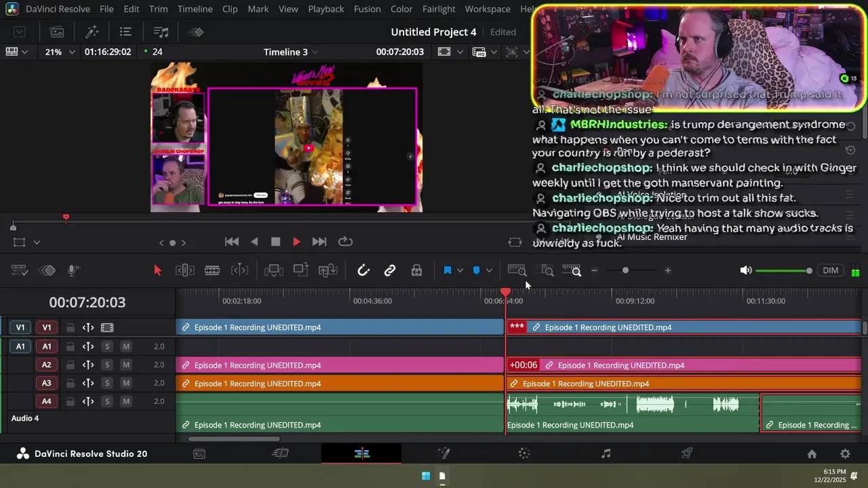
Task: Toggle the DIM volume button
Action: click(831, 270)
